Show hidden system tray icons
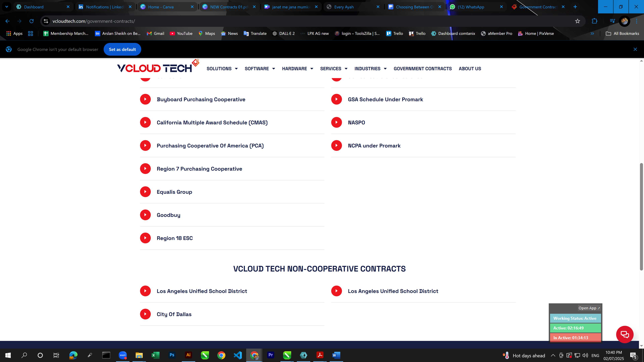The width and height of the screenshot is (644, 362). [x=553, y=355]
